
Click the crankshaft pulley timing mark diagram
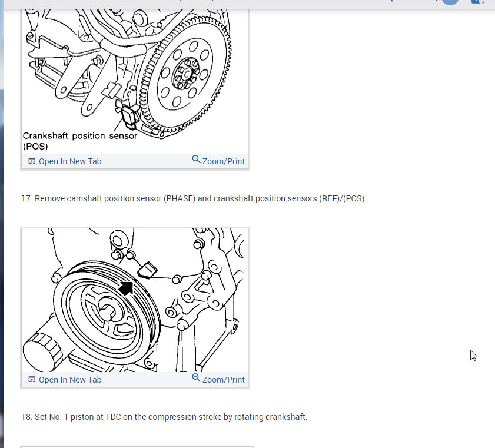point(135,300)
